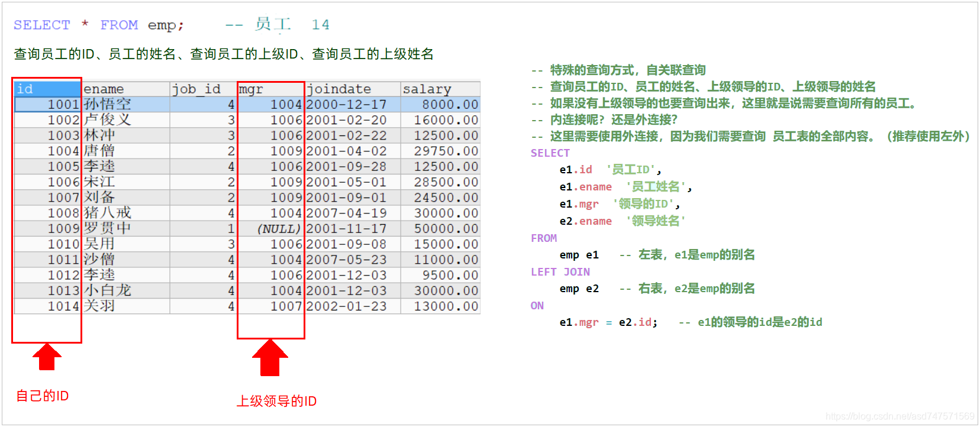This screenshot has height=427, width=980.
Task: Select the ename cell 小白龙
Action: (125, 290)
